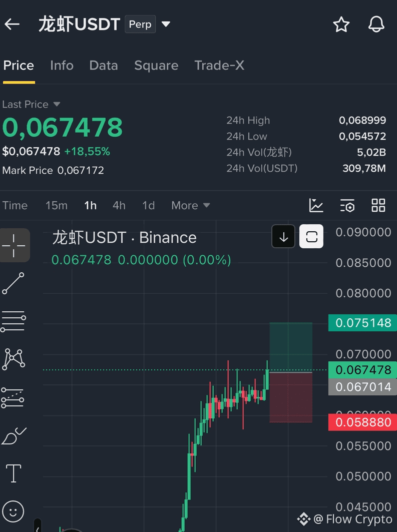
Task: Open chart indicators icon
Action: click(316, 205)
